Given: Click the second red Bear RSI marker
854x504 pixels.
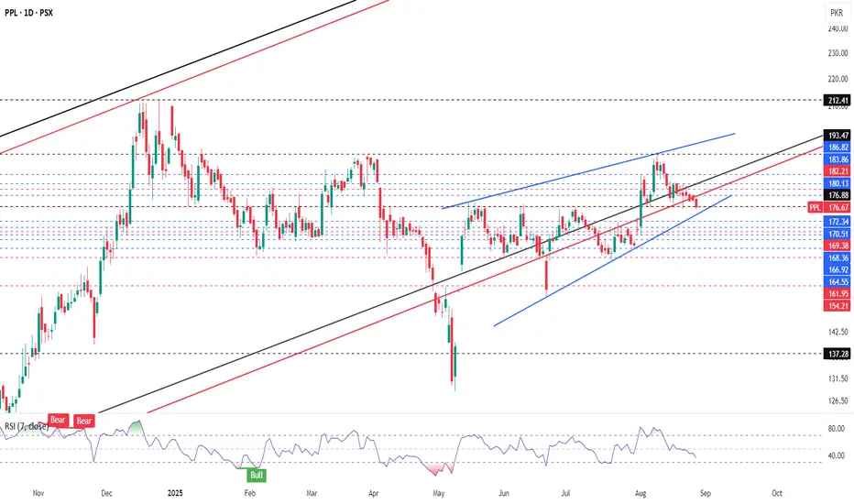Looking at the screenshot, I should tap(84, 421).
